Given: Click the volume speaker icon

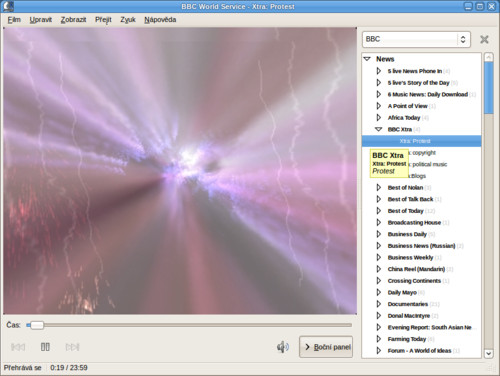Looking at the screenshot, I should (x=283, y=347).
